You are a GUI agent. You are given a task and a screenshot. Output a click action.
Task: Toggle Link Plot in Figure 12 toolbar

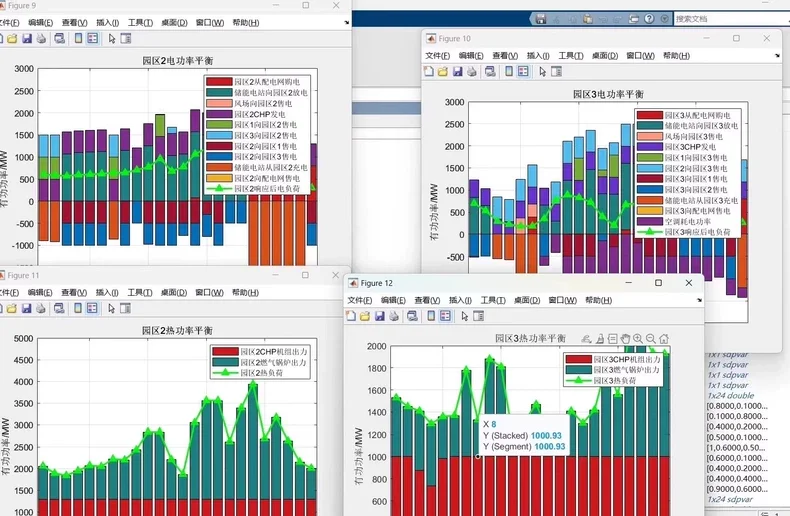412,316
